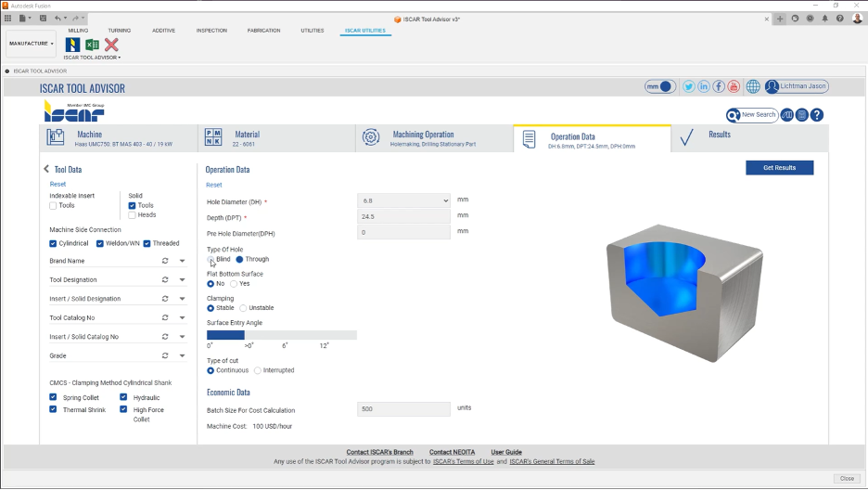Expand the Grade dropdown arrow

point(182,356)
